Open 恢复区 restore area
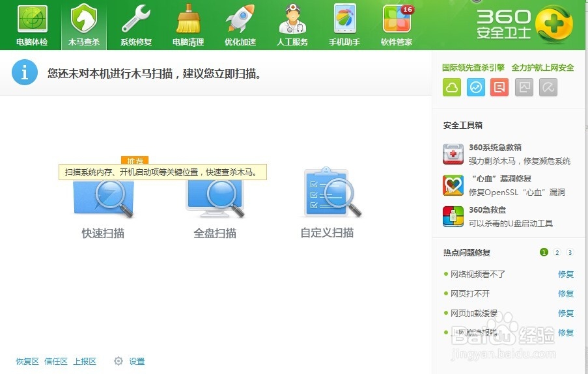The height and width of the screenshot is (374, 588). point(27,361)
